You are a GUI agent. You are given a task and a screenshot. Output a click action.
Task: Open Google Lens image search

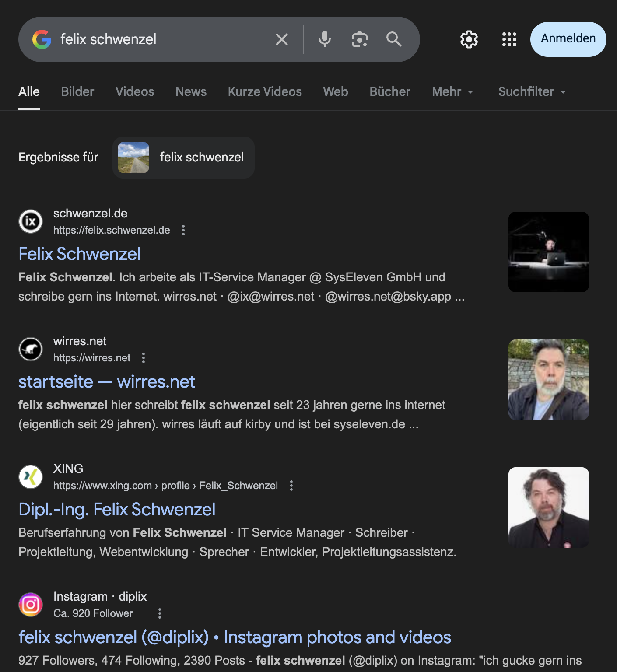pyautogui.click(x=359, y=39)
